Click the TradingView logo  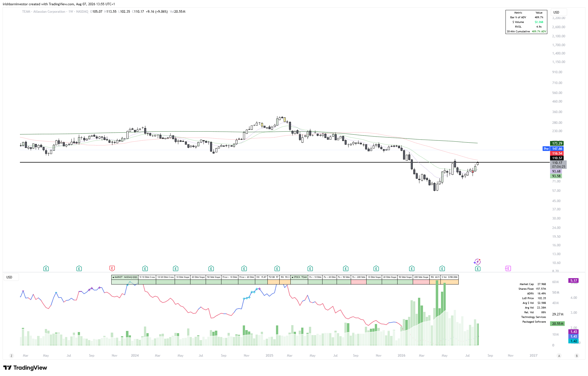click(x=25, y=368)
